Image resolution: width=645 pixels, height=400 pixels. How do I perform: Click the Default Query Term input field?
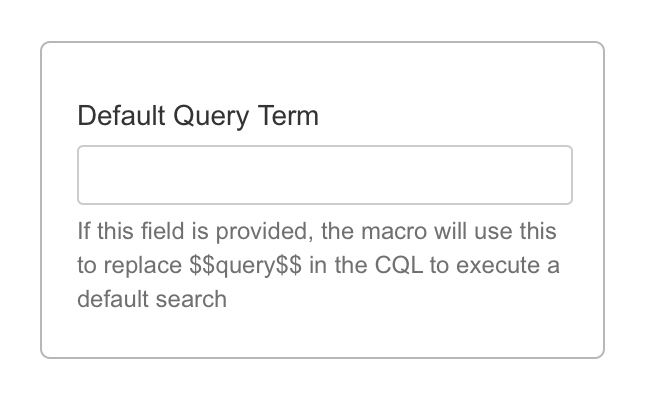324,175
